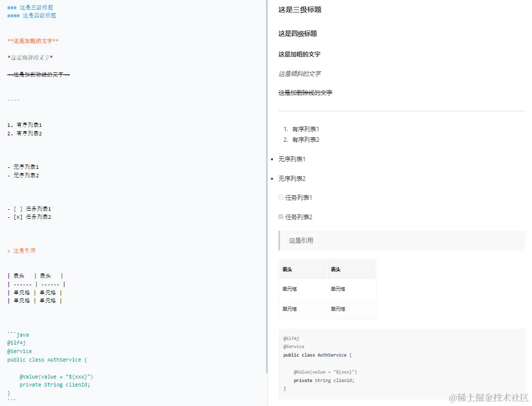
Task: Click '- [x] 任务列表2' source line
Action: click(x=29, y=217)
